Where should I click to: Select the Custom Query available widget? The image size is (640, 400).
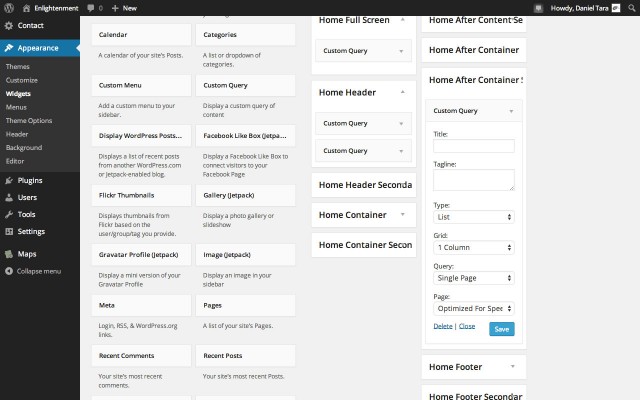[x=245, y=85]
